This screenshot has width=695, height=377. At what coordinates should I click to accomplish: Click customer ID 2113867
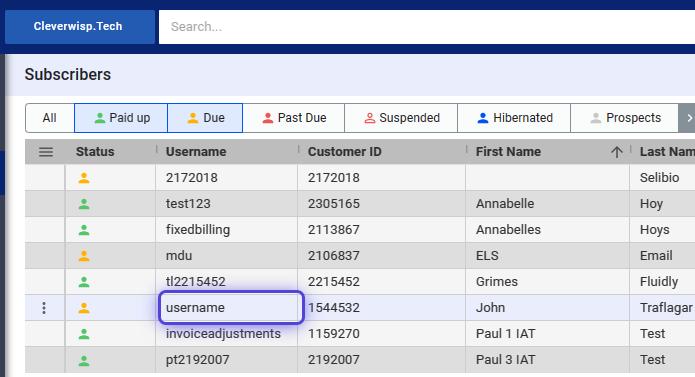click(333, 229)
